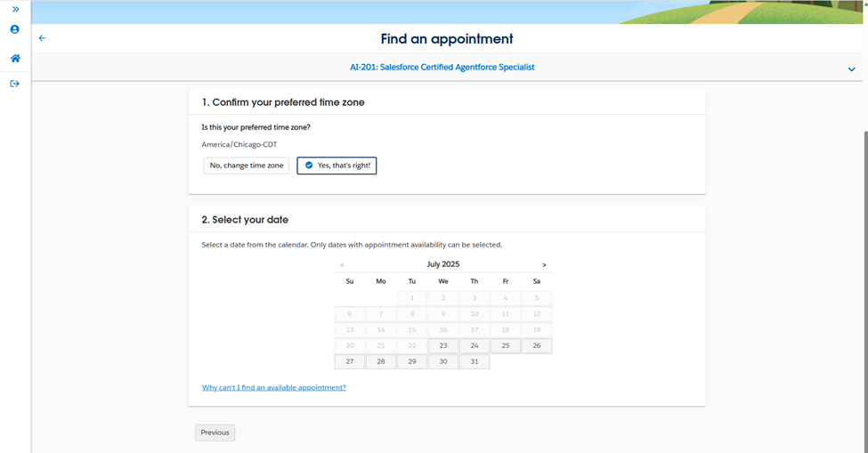Go to Home via house icon
The width and height of the screenshot is (868, 453).
pos(15,59)
